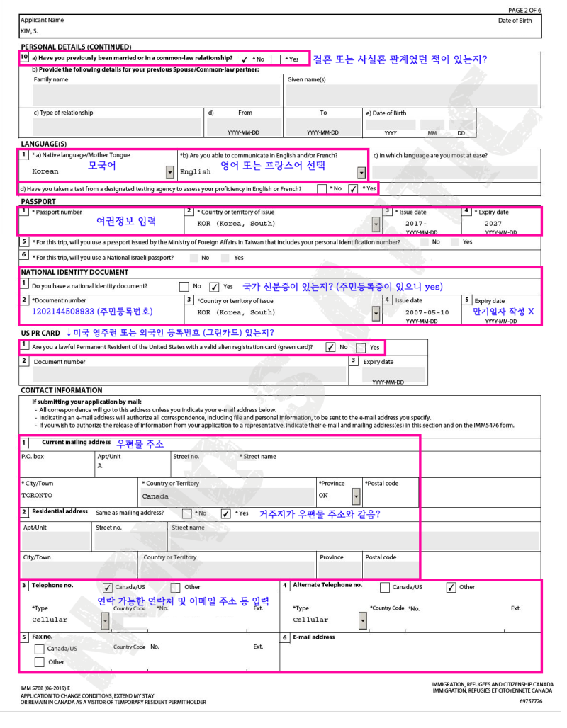The width and height of the screenshot is (567, 728).
Task: Click the Type of relationship field
Action: (x=116, y=127)
